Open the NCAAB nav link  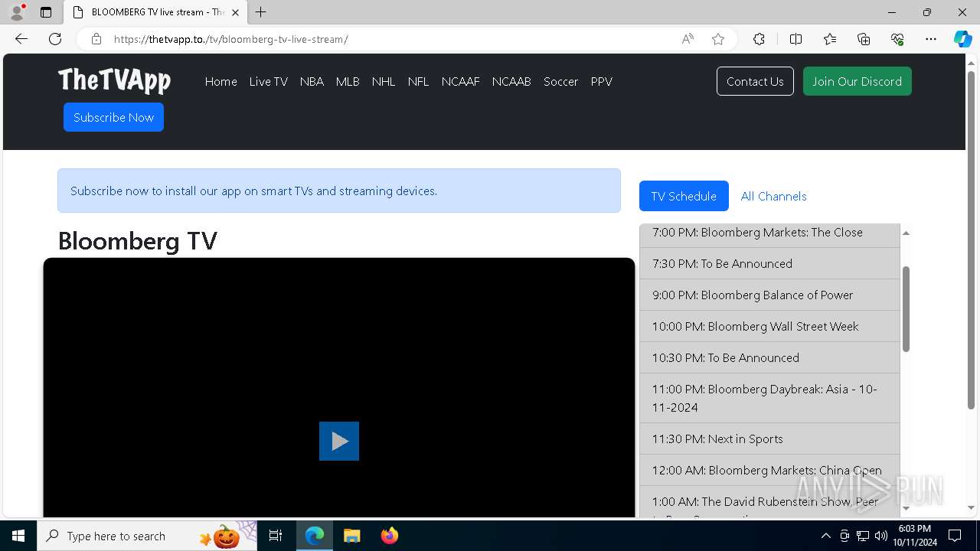point(511,81)
